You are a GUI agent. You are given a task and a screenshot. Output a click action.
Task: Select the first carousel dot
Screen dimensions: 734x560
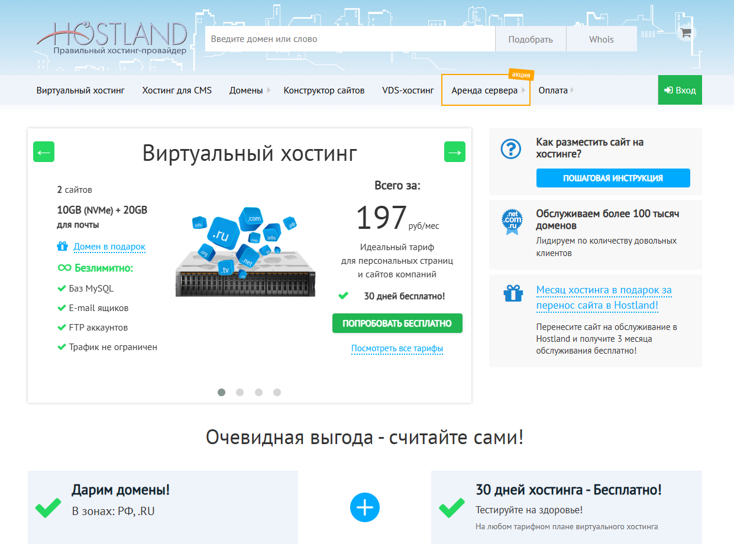tap(221, 392)
